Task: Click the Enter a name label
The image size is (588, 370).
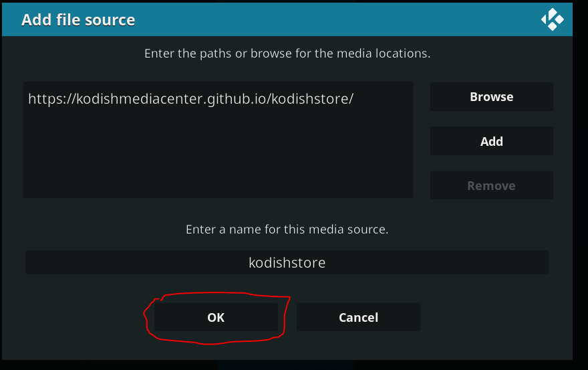Action: [287, 229]
